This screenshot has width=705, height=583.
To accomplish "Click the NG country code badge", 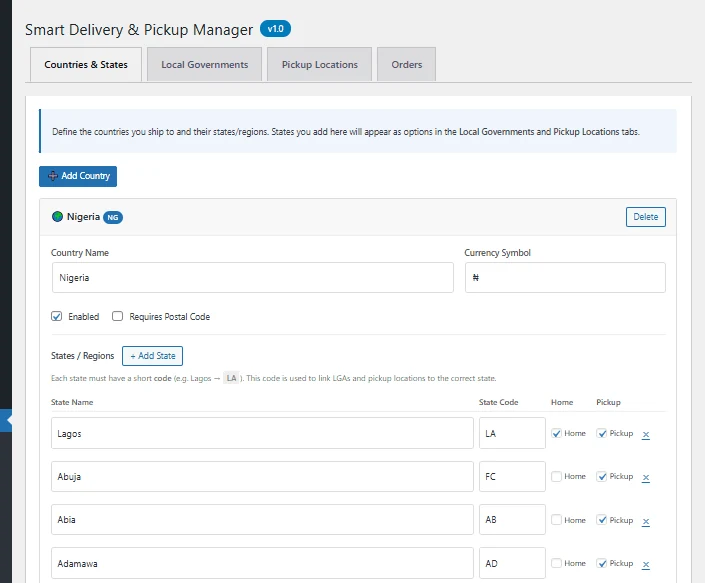I will (x=113, y=218).
